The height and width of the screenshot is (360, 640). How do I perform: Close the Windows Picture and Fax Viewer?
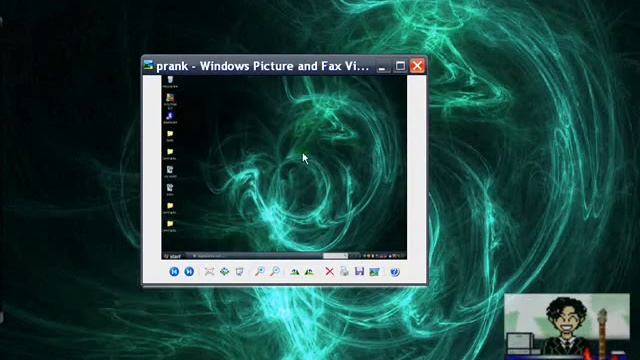pyautogui.click(x=417, y=66)
